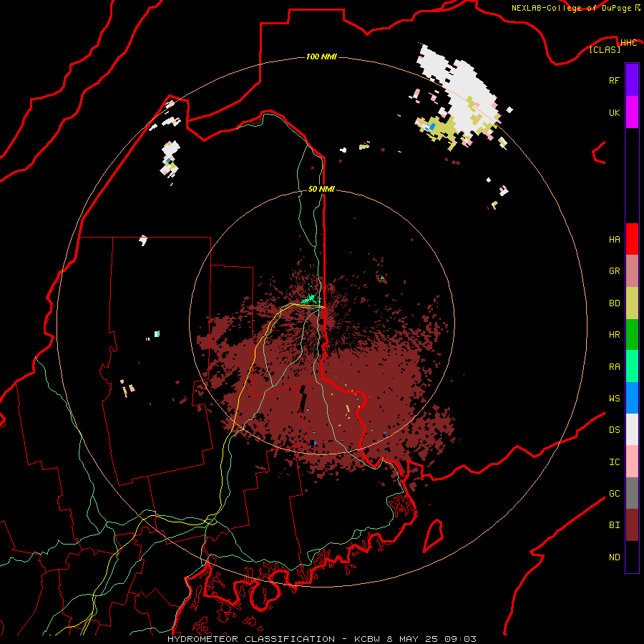Click the DS legend label
This screenshot has height=644, width=644.
(614, 429)
